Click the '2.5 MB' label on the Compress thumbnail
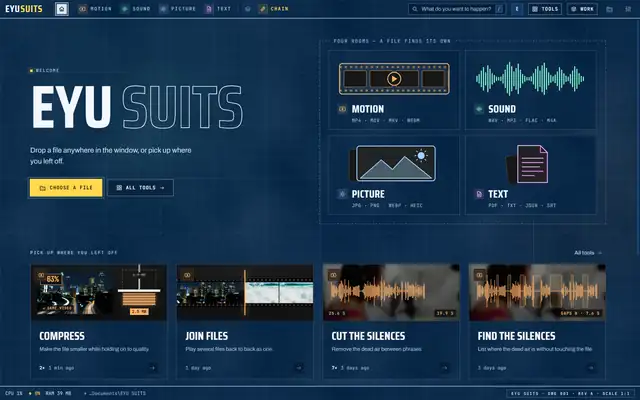 pos(139,311)
